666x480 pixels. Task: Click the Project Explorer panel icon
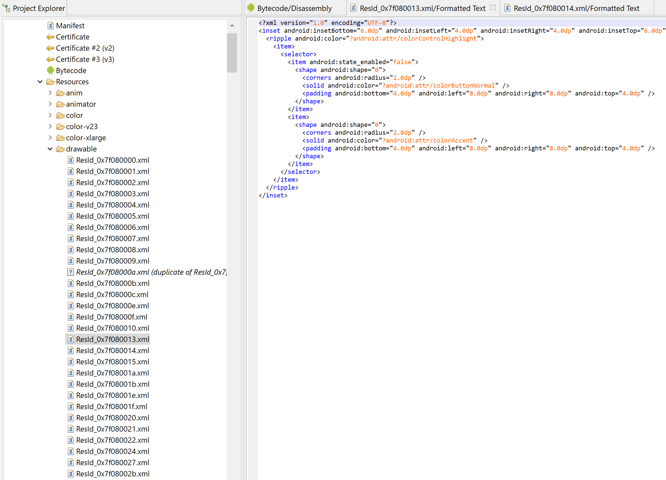[6, 8]
